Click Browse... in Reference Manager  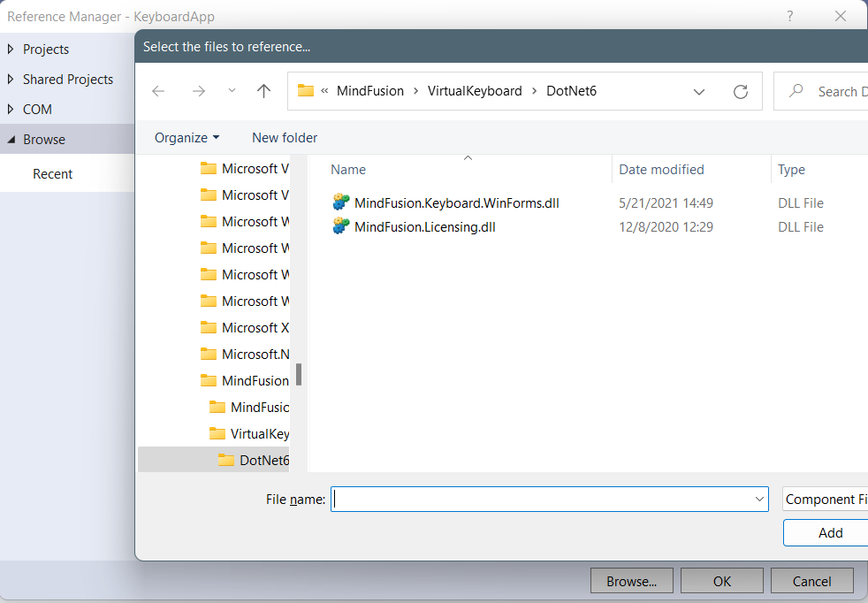632,582
